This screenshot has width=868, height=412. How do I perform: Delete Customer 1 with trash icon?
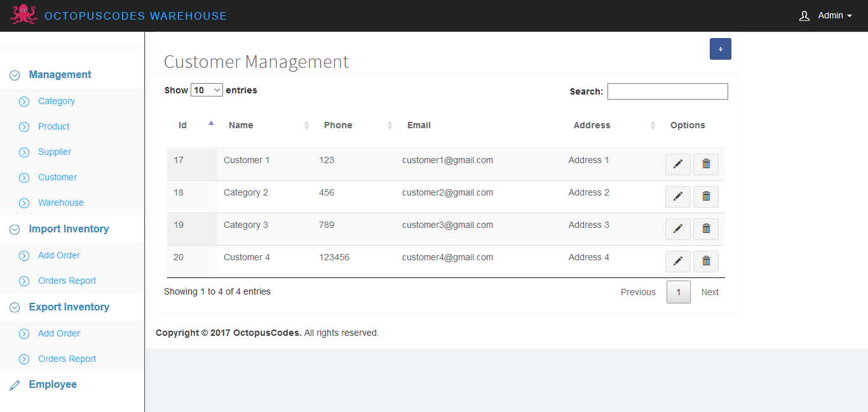pos(706,164)
